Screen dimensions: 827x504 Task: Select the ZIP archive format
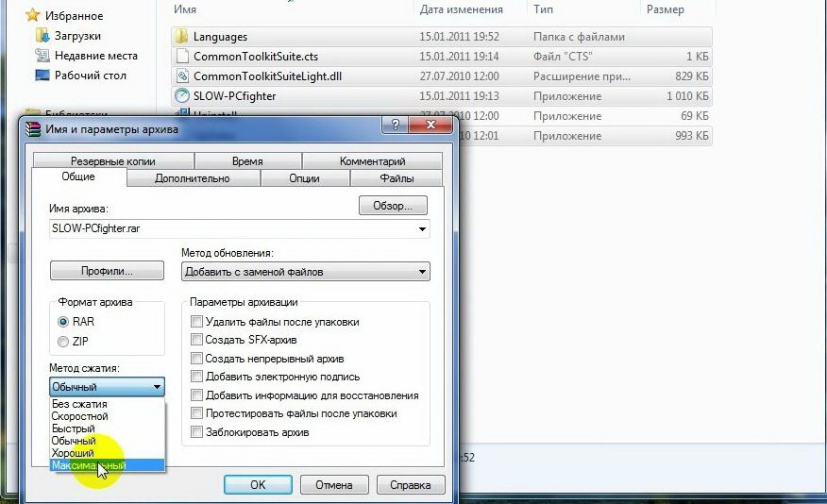coord(63,342)
